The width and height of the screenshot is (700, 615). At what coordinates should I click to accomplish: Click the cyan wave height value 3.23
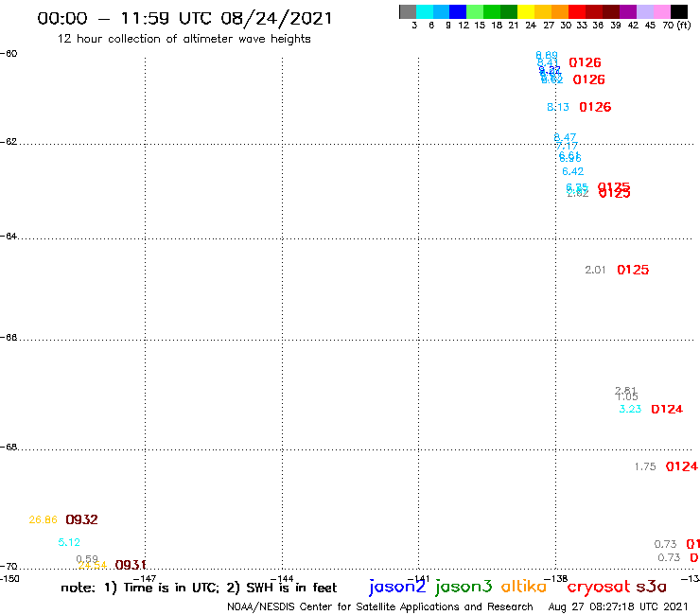[x=630, y=409]
